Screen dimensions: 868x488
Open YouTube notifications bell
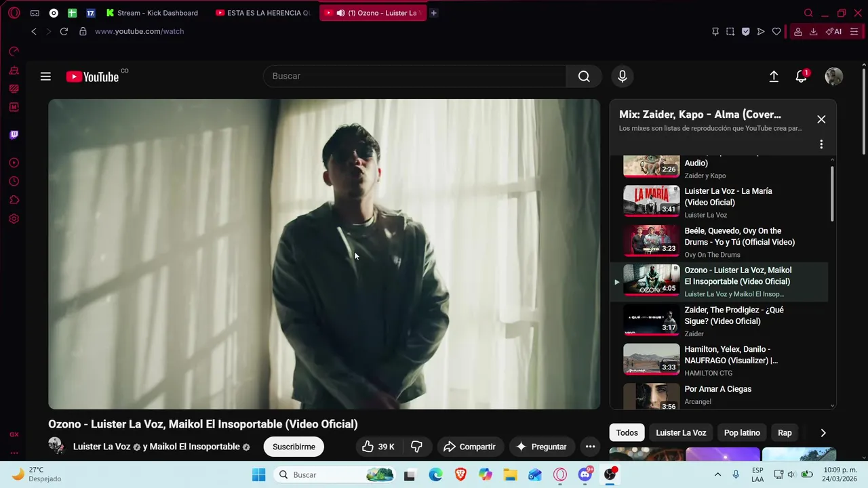click(x=802, y=76)
